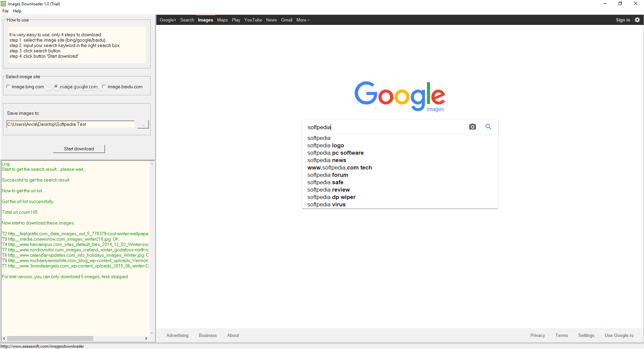This screenshot has height=349, width=644.
Task: Click the camera search-by-image icon
Action: [x=472, y=127]
